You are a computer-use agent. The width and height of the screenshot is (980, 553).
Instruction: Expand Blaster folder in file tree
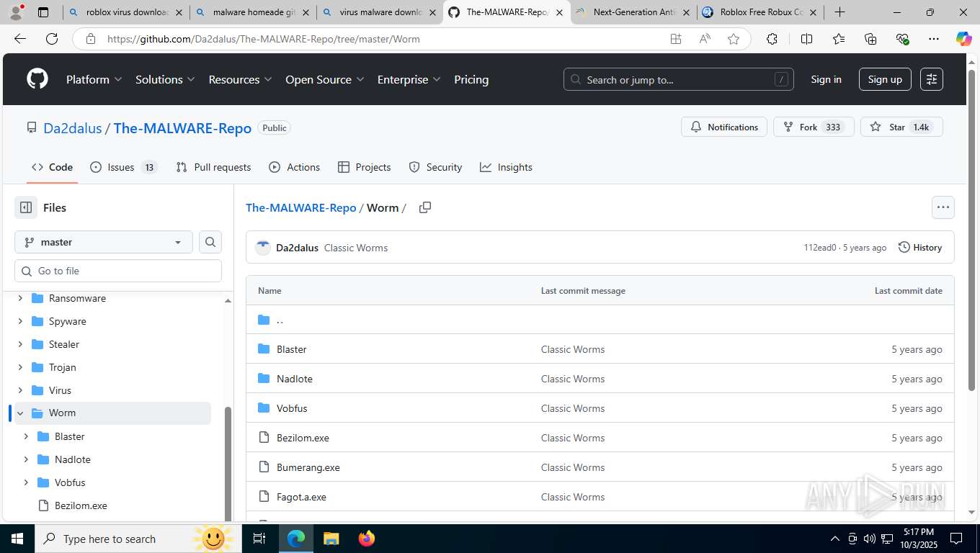(x=26, y=436)
